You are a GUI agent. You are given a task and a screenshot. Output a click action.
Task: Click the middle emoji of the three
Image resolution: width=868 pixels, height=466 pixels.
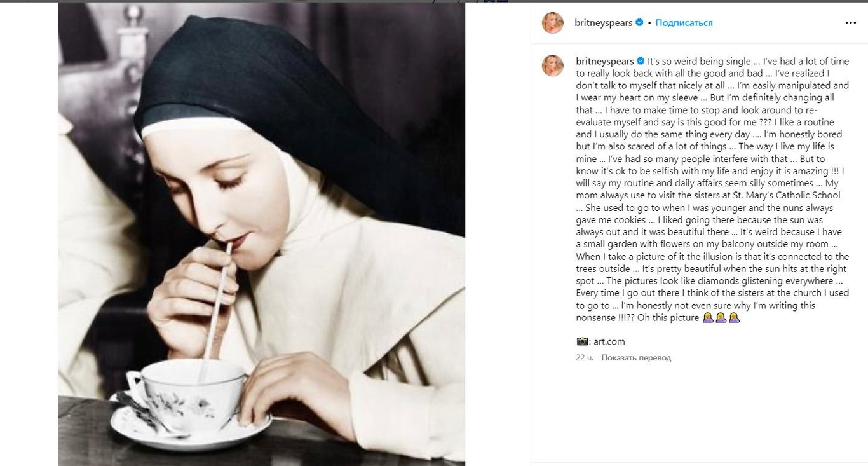[721, 318]
